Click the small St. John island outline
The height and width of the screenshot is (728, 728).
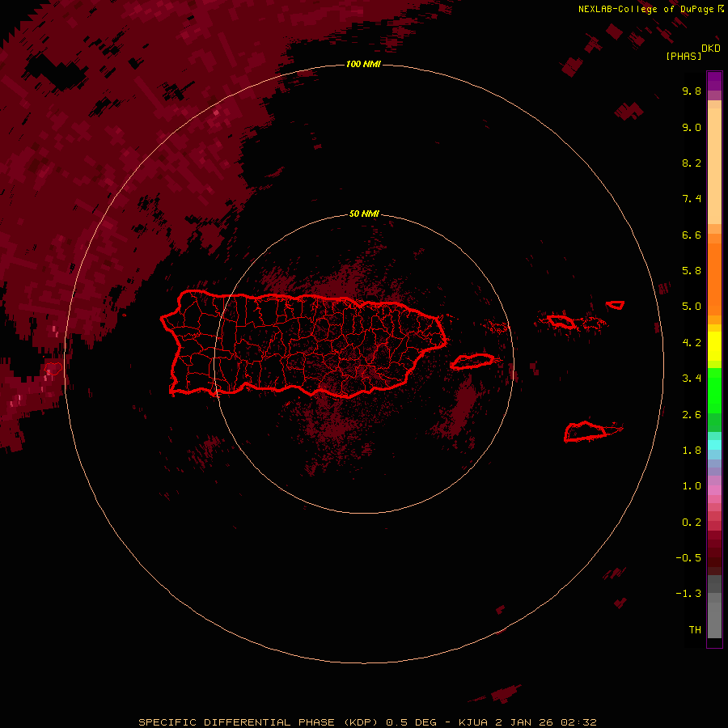click(x=616, y=305)
